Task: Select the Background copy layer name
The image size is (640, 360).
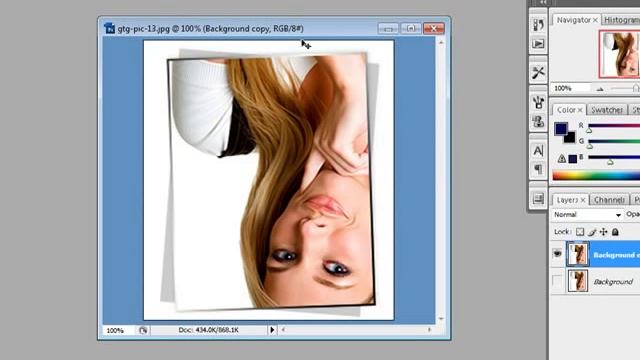Action: [x=616, y=255]
